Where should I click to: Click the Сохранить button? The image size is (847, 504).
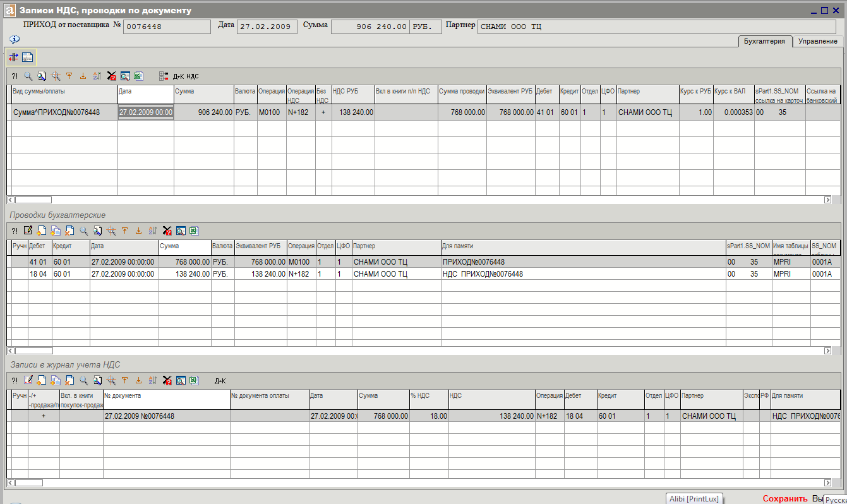pyautogui.click(x=785, y=498)
